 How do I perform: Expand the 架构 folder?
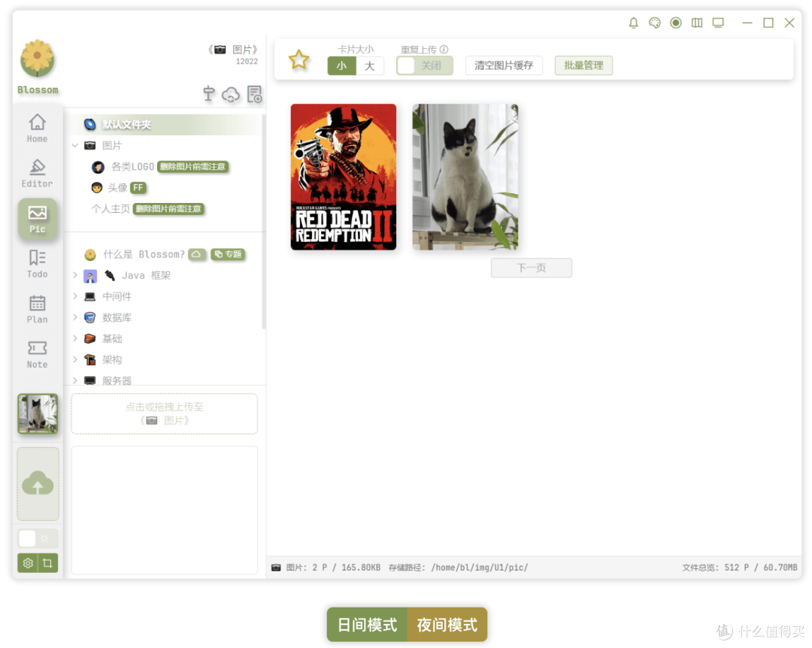coord(75,359)
